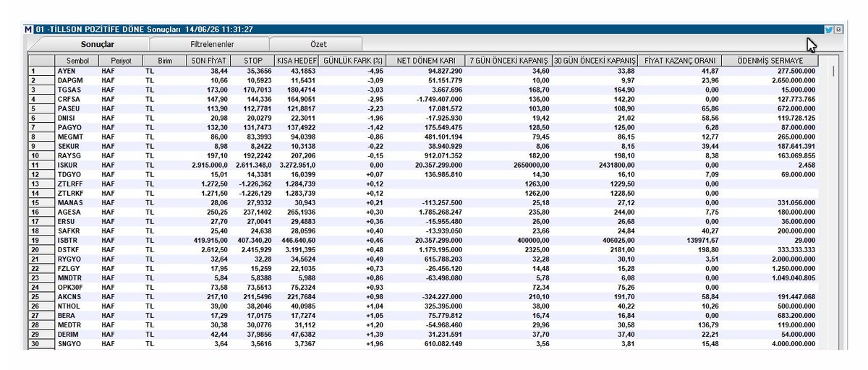This screenshot has height=370, width=868.
Task: Select the SEKUR symbol cell
Action: pyautogui.click(x=77, y=146)
